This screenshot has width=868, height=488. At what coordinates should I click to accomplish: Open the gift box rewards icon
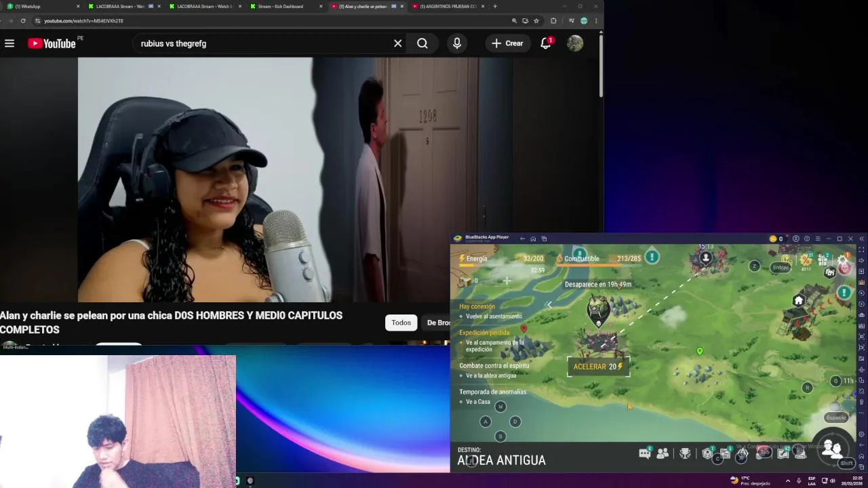823,260
